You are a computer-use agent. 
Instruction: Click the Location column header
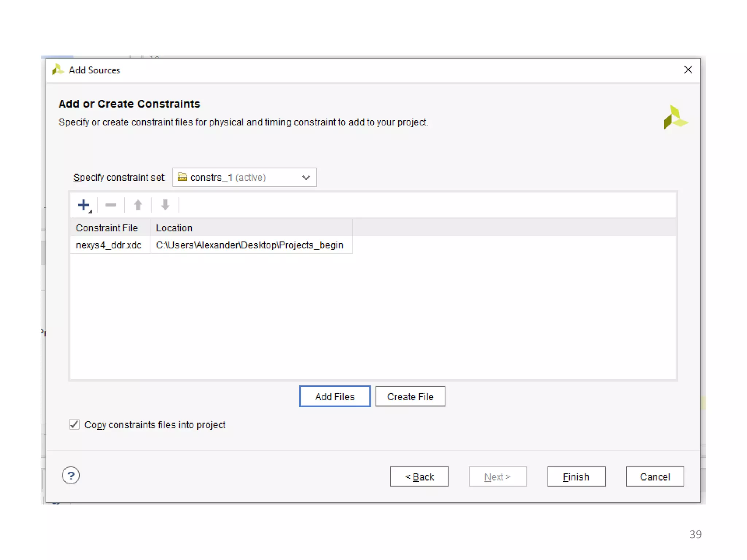174,228
